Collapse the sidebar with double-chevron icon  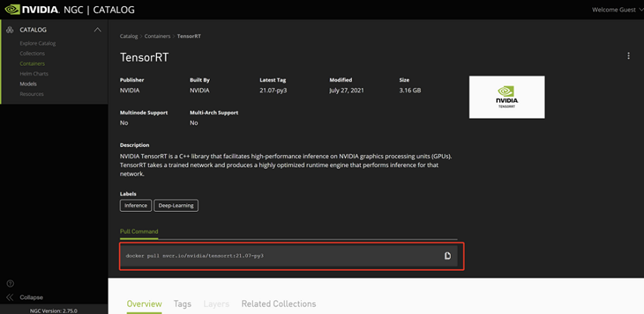coord(11,297)
